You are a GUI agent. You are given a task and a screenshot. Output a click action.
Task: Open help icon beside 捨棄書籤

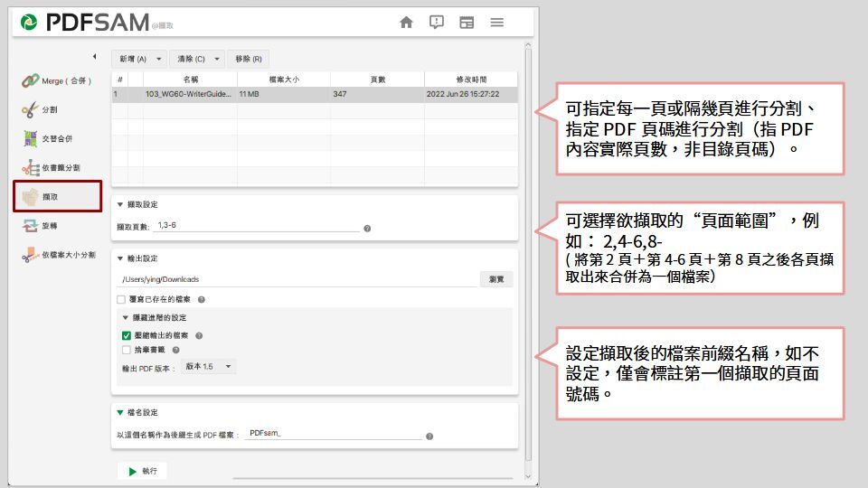pyautogui.click(x=176, y=350)
